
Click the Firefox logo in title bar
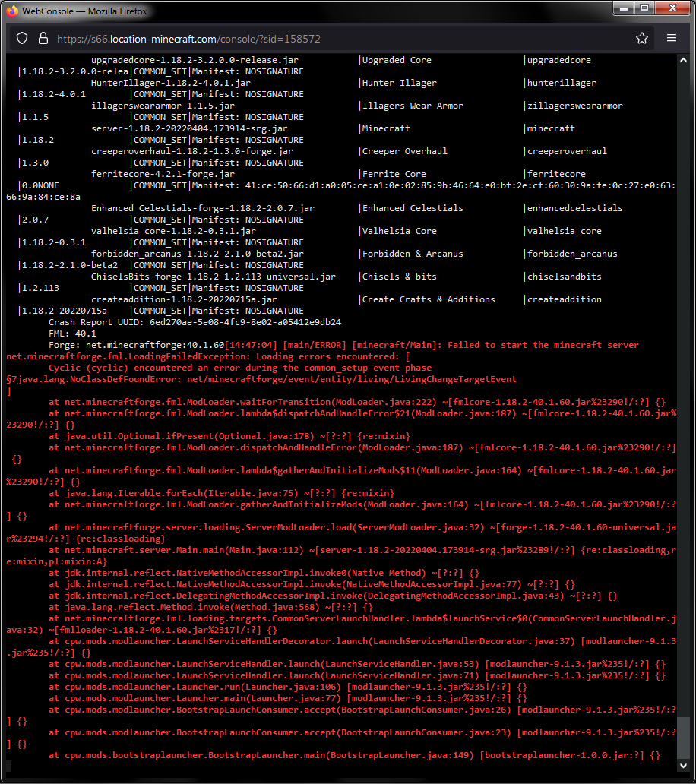point(12,11)
